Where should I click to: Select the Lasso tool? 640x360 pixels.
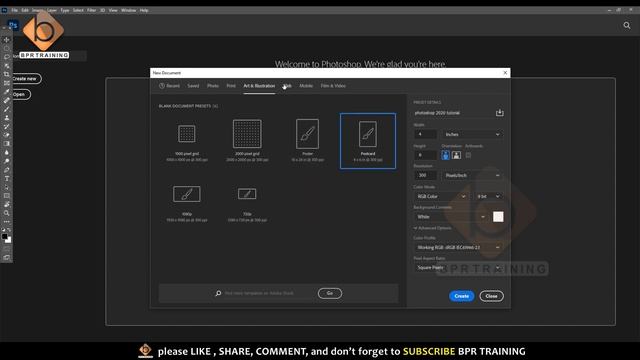[x=7, y=57]
